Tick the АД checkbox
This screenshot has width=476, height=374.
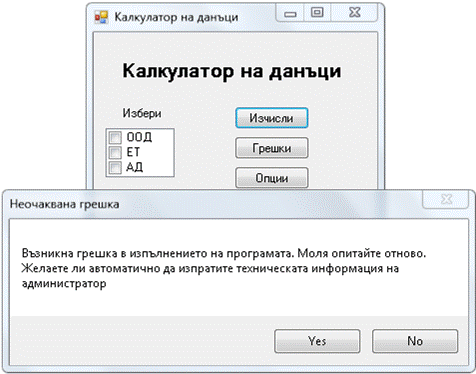[115, 167]
